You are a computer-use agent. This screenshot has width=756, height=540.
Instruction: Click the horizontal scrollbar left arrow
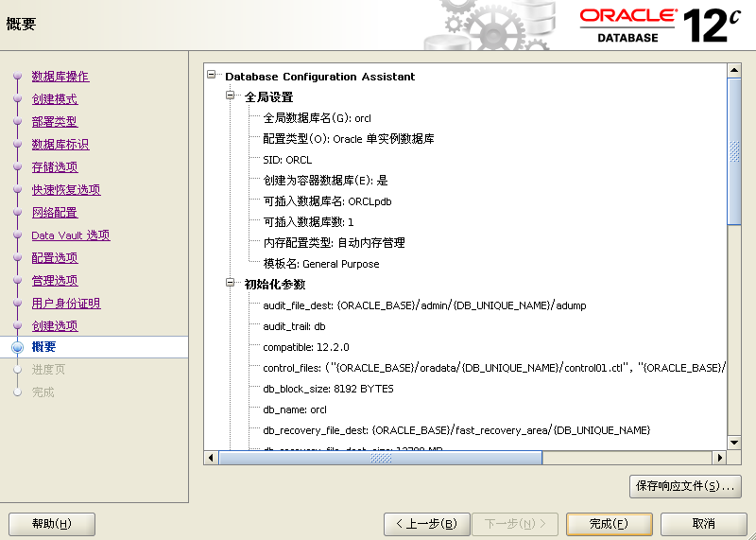(x=211, y=458)
